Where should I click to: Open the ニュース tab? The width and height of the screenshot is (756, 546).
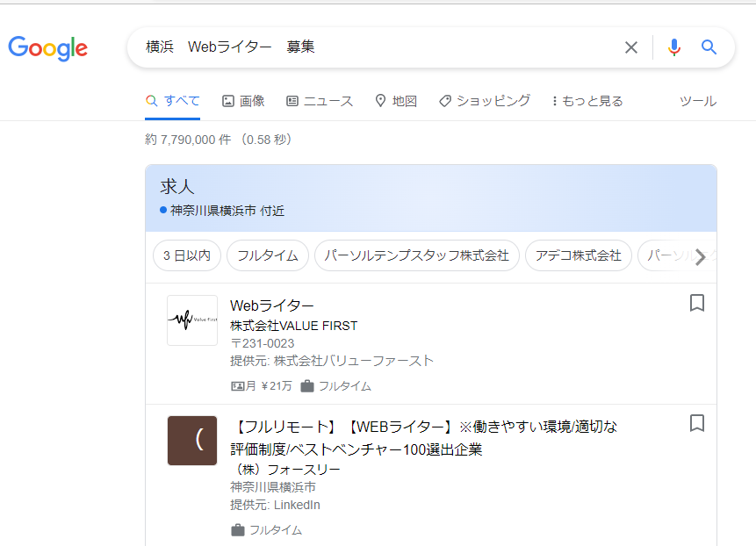tap(320, 101)
